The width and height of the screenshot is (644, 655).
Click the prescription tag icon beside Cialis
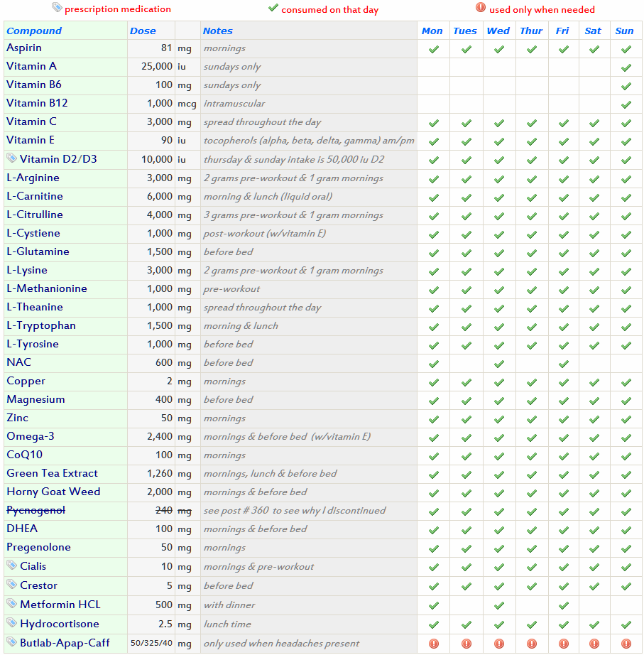(x=11, y=565)
